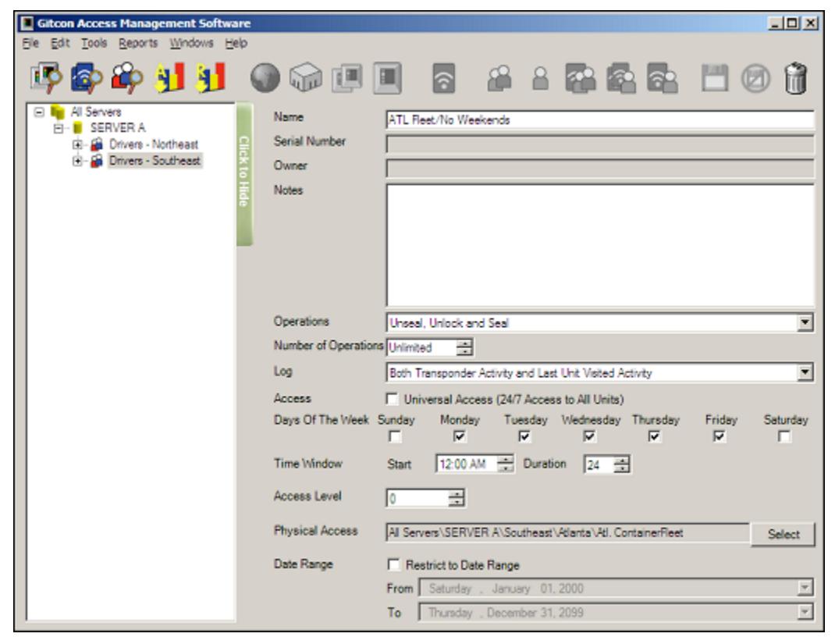This screenshot has width=835, height=644.
Task: Click the search users magnifier icon
Action: pyautogui.click(x=127, y=78)
